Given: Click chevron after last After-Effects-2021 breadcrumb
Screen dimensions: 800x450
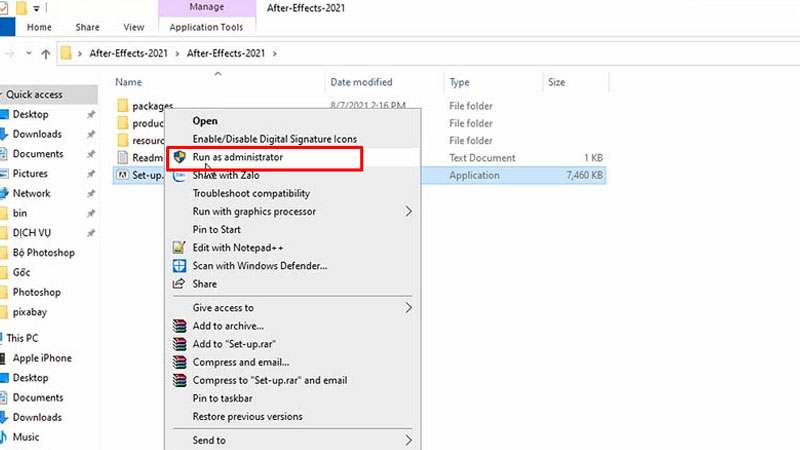Looking at the screenshot, I should [274, 54].
